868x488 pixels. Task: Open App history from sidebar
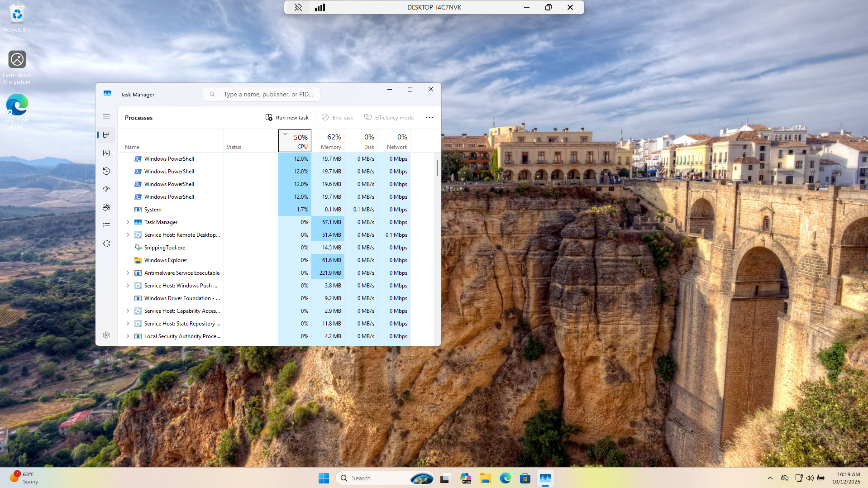click(106, 171)
